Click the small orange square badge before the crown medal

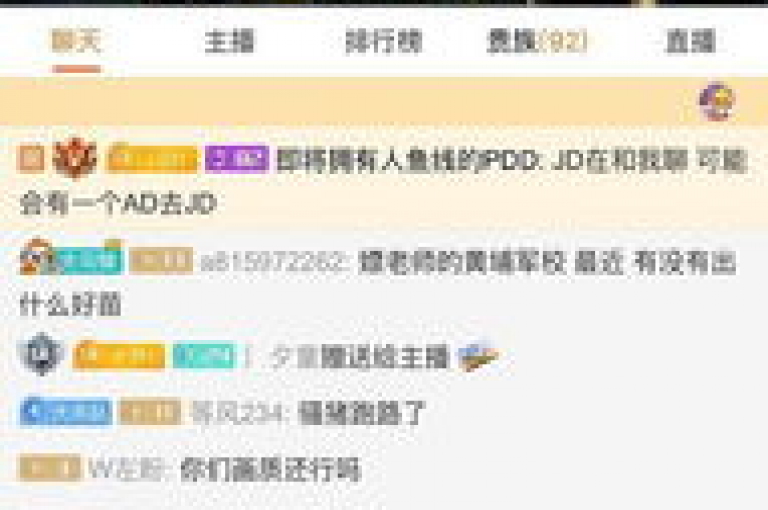pos(31,159)
